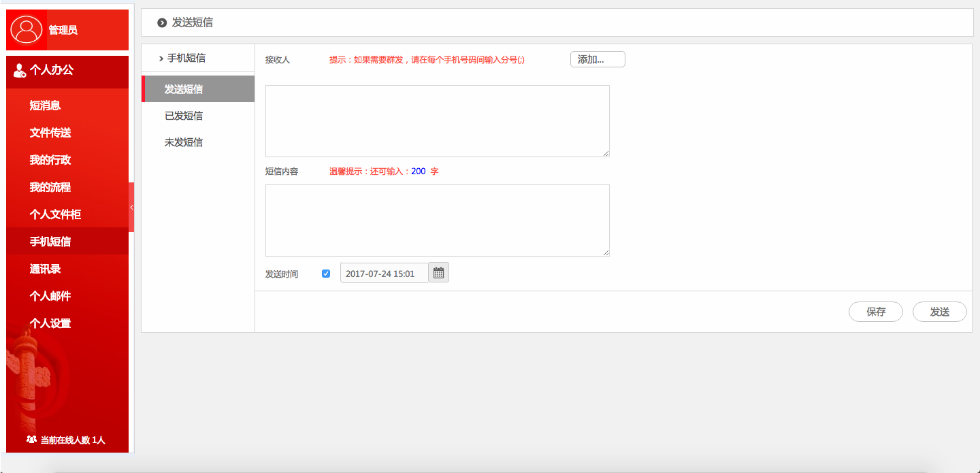Click the 添加... button
Screen dimensions: 980x473
pos(597,59)
